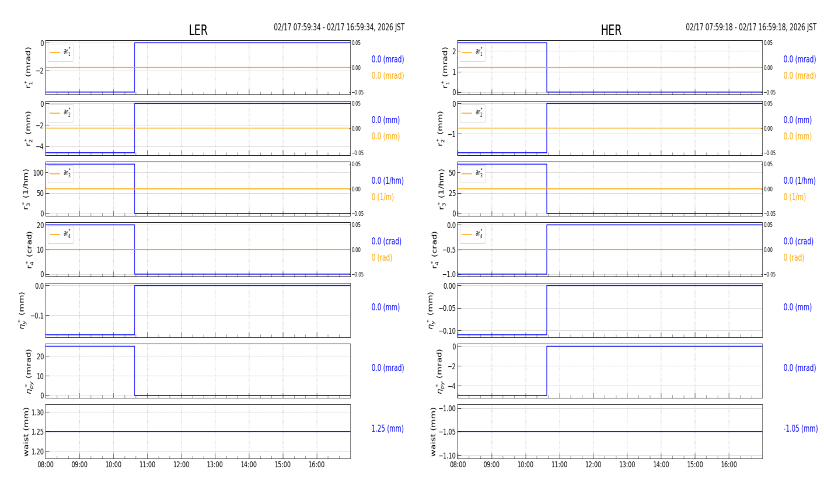Click HER orange "0.0 (mrad)" readout for r1
The width and height of the screenshot is (824, 504).
coord(799,76)
